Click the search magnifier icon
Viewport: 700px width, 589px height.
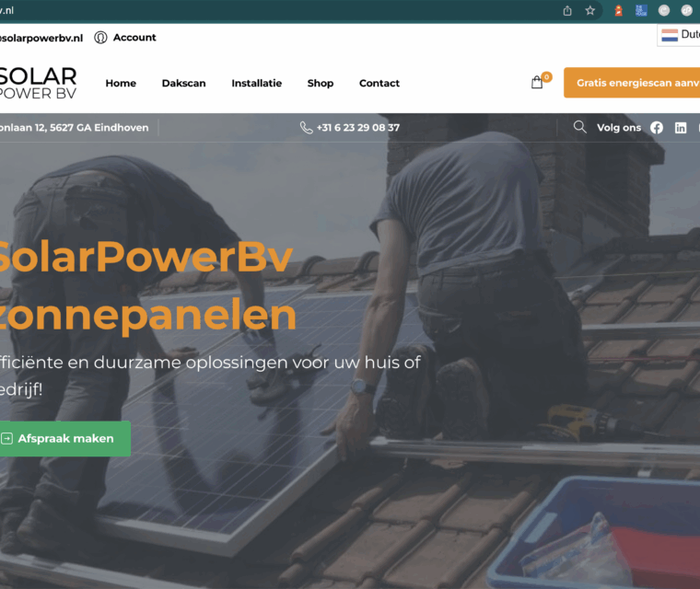(579, 127)
